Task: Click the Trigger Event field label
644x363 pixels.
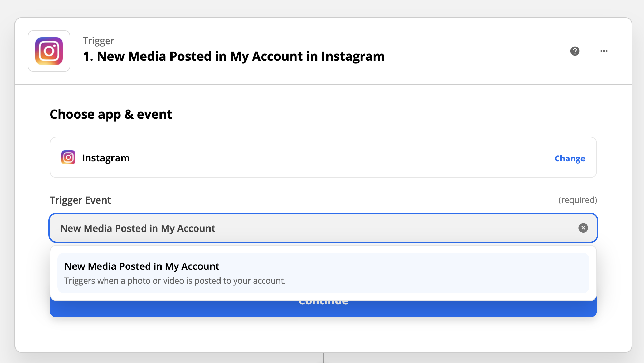Action: [x=80, y=200]
